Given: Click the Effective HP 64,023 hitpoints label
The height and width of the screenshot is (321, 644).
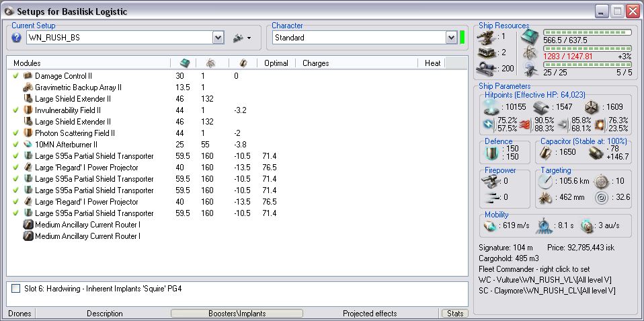Looking at the screenshot, I should coord(534,95).
